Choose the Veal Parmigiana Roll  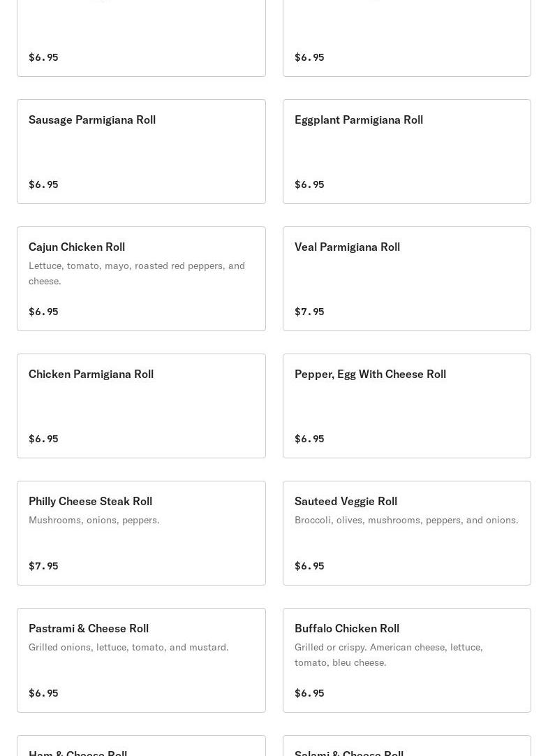pyautogui.click(x=406, y=279)
